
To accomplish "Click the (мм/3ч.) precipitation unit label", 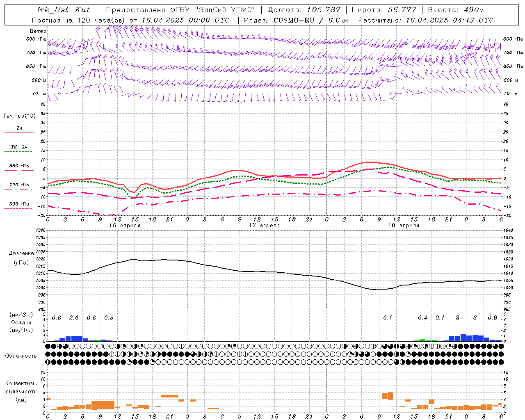I will point(21,315).
